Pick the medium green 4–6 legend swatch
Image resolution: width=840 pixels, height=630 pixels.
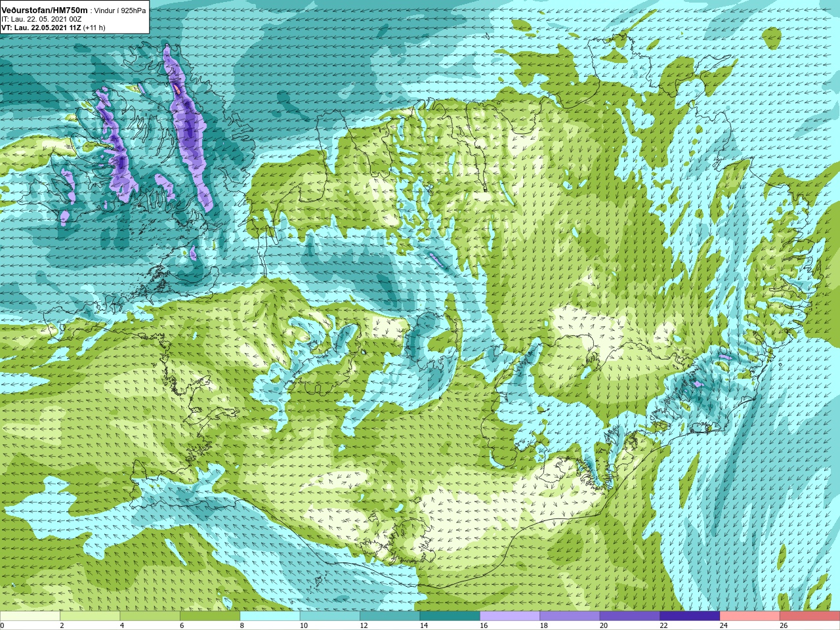click(x=150, y=616)
